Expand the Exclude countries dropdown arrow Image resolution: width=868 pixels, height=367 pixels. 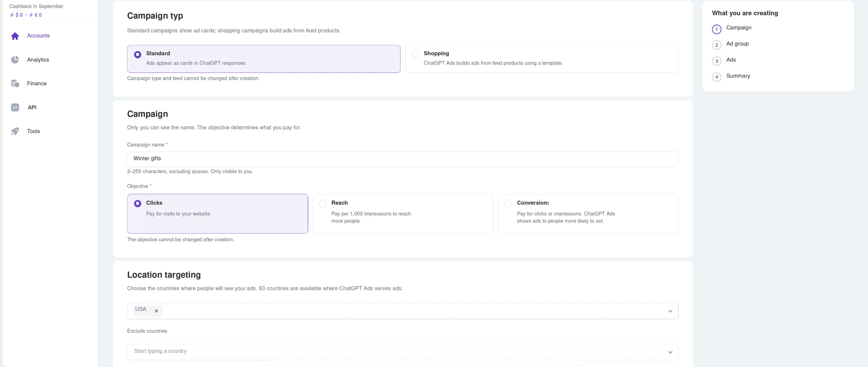pos(670,352)
